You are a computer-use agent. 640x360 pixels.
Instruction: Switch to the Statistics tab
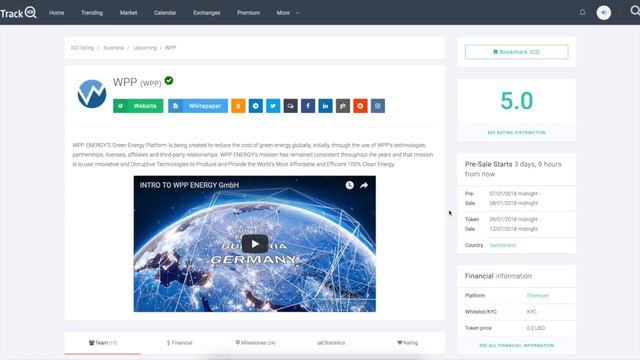click(x=331, y=343)
